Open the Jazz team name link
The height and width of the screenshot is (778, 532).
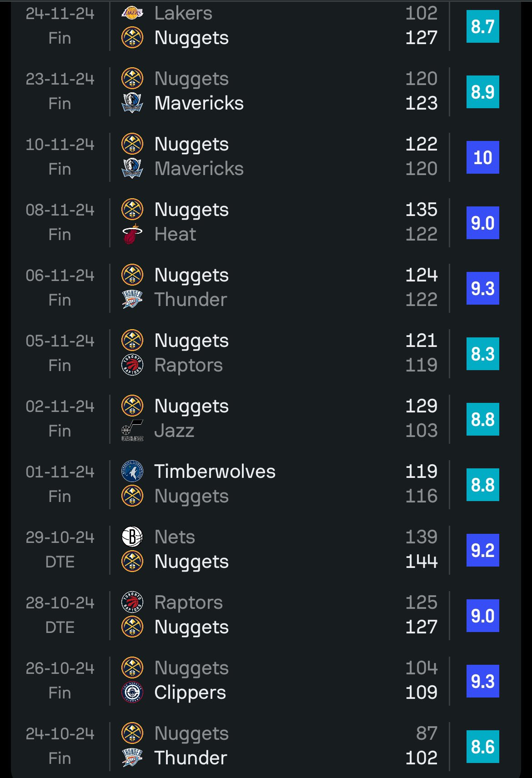174,431
